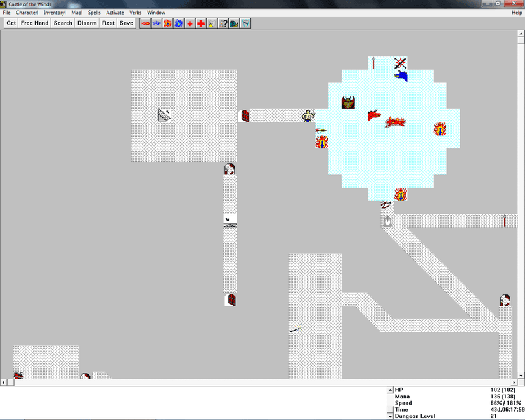Click the HP value 102 (102)

[503, 390]
